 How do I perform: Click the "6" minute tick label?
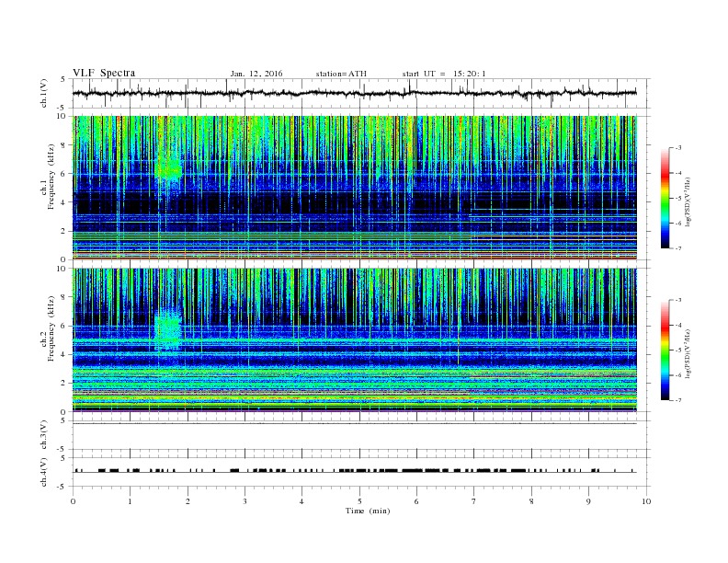pos(416,501)
